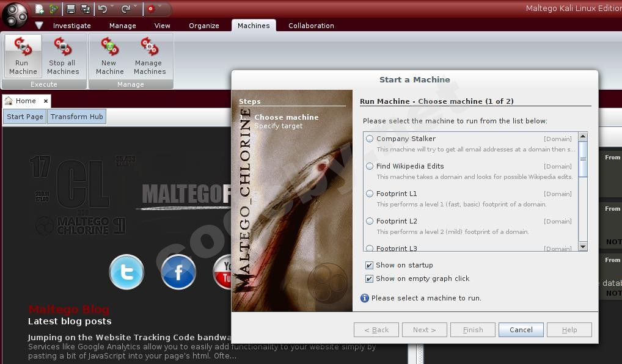Click the Find Wikipedia Edits description text

point(474,177)
